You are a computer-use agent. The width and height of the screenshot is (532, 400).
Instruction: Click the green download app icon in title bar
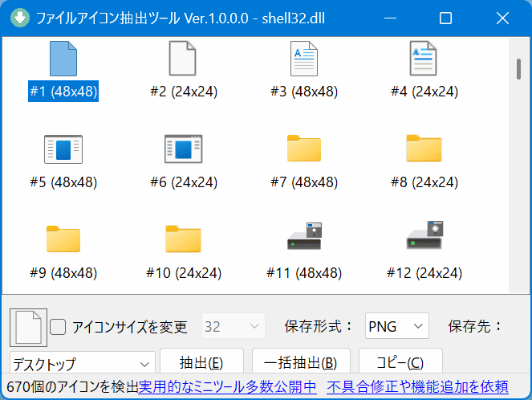(x=20, y=18)
